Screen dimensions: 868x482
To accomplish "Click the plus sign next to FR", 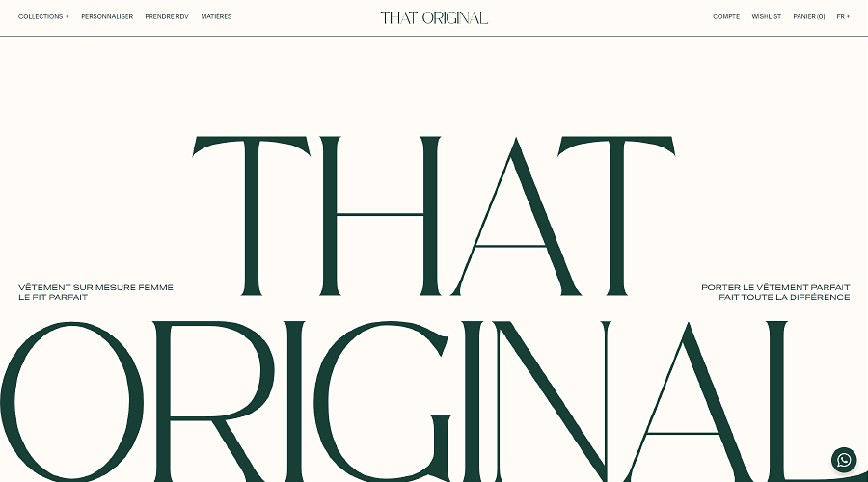I will coord(848,16).
